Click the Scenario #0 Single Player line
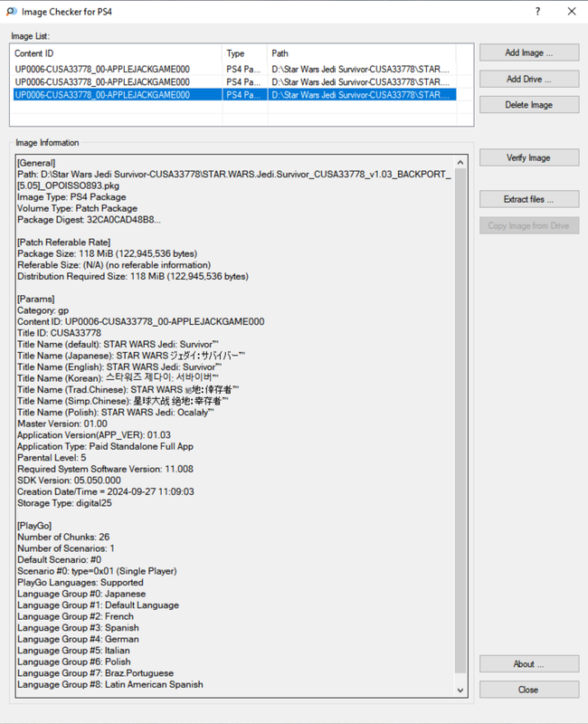588x724 pixels. click(97, 571)
